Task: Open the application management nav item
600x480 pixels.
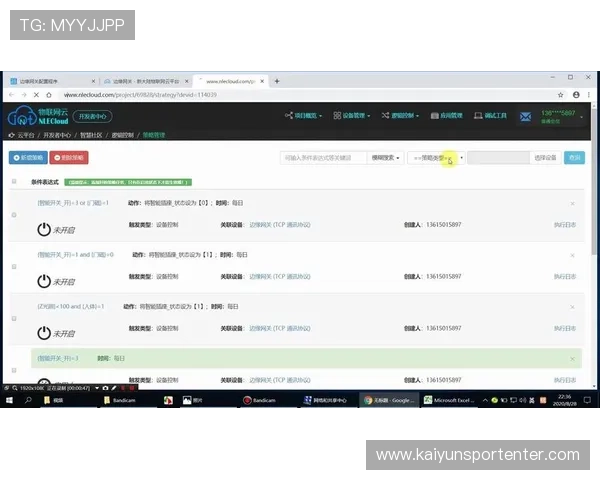Action: (x=447, y=115)
